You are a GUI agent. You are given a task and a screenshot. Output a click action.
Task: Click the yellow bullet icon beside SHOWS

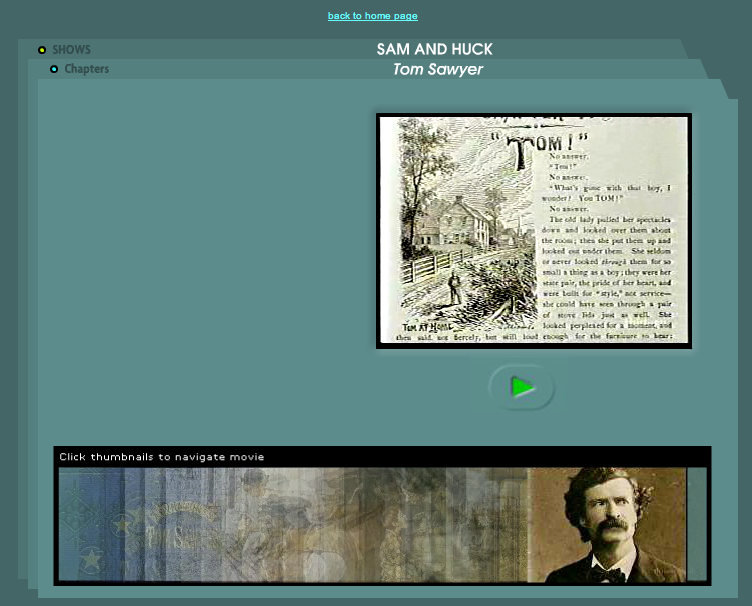click(x=42, y=50)
